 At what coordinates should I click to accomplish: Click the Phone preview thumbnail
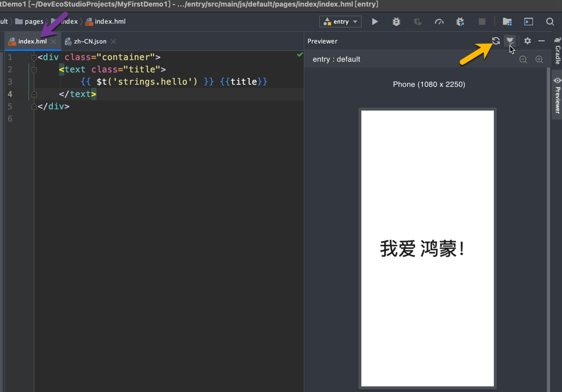click(x=427, y=247)
